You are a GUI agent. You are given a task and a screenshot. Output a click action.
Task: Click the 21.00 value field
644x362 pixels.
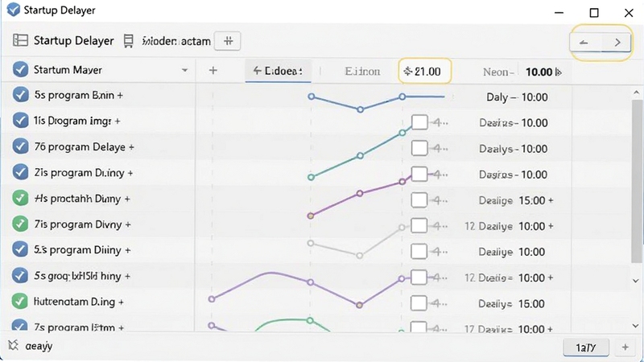[425, 72]
